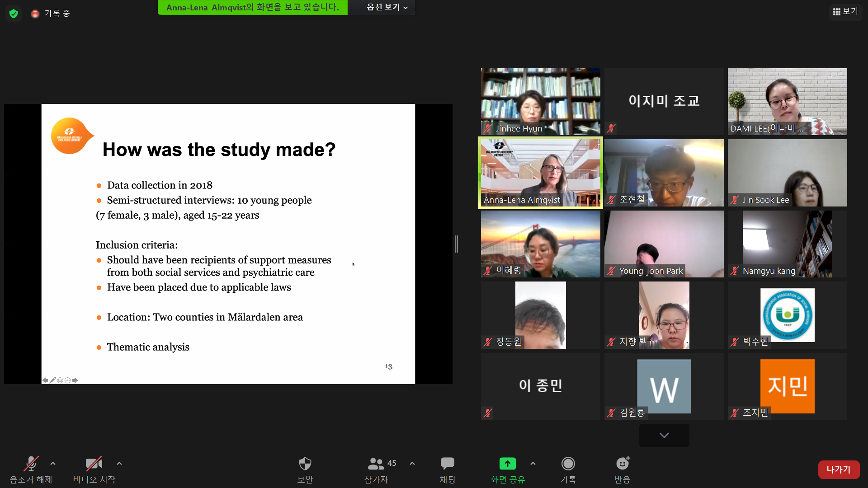
Task: Click Leave (나가기) red button
Action: [x=839, y=469]
